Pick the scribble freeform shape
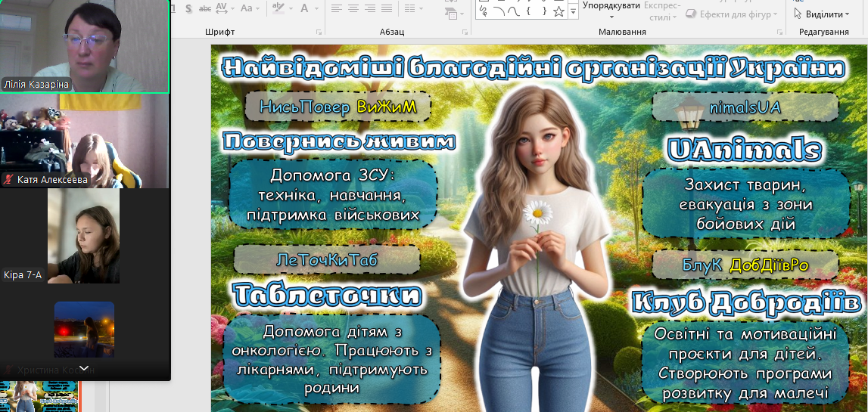868x412 pixels. tap(484, 11)
